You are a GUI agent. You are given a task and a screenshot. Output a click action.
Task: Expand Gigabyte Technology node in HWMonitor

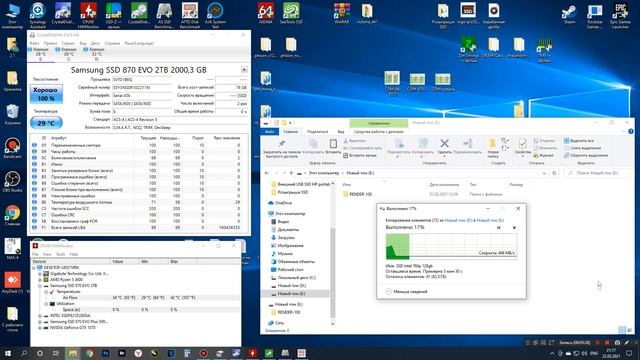[x=40, y=273]
